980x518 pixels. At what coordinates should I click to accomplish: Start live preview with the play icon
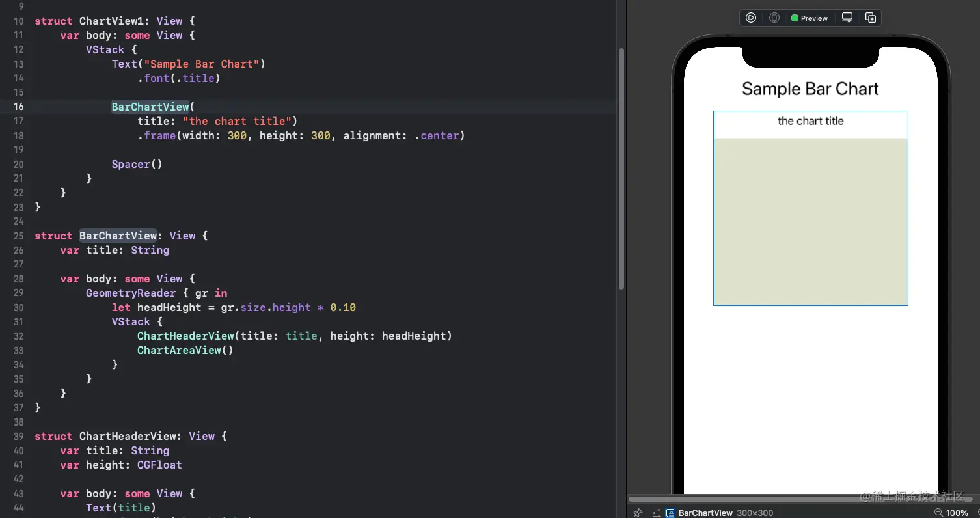(x=751, y=18)
